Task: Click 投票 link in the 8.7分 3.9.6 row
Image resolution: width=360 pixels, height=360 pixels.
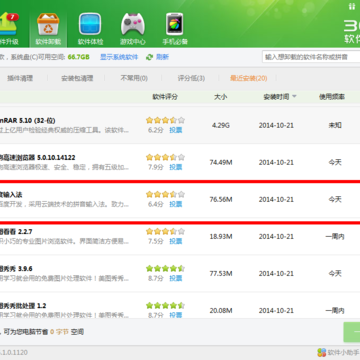Action: [176, 278]
